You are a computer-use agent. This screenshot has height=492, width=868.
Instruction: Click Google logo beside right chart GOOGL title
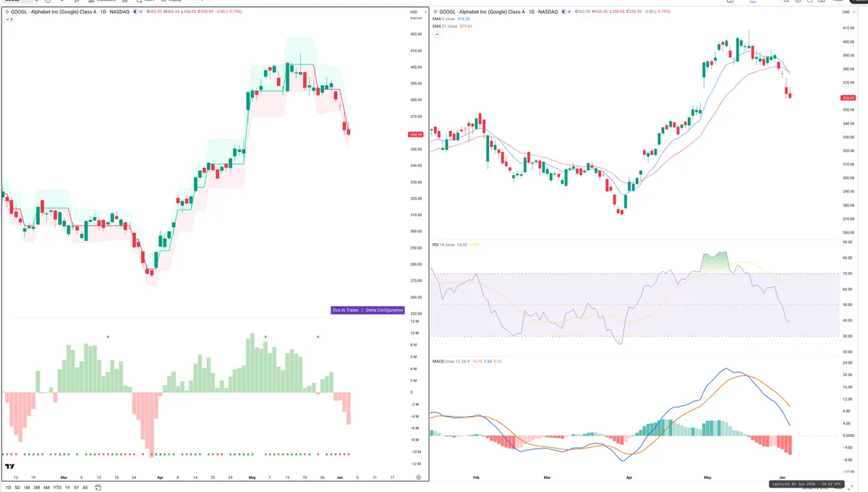tap(435, 12)
